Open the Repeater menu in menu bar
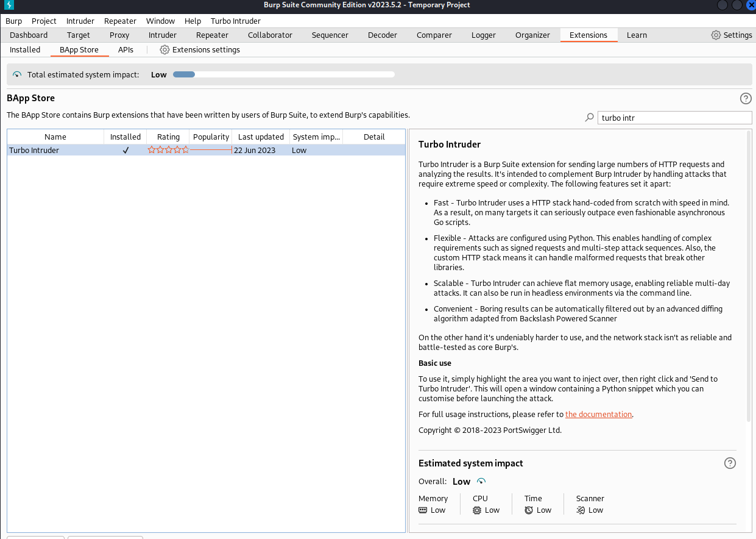The width and height of the screenshot is (756, 539). click(x=120, y=21)
